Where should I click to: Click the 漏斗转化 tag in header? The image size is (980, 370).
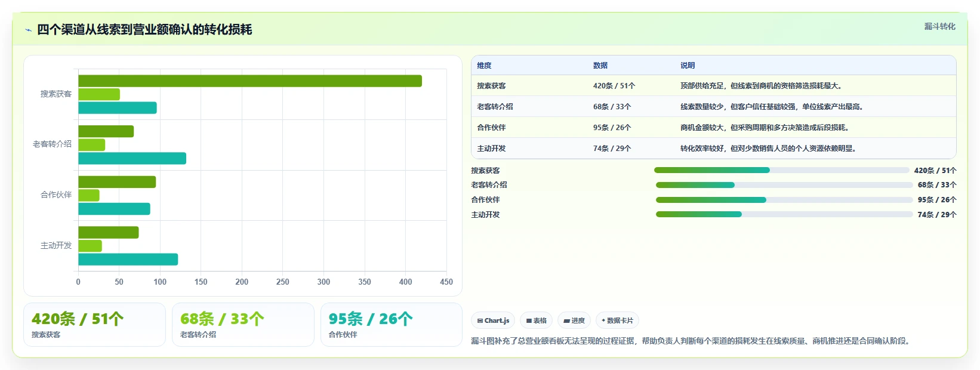pyautogui.click(x=939, y=26)
